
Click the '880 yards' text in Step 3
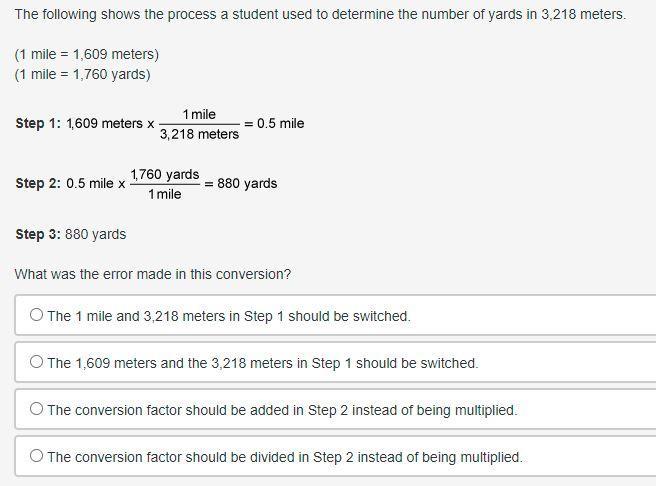[95, 234]
